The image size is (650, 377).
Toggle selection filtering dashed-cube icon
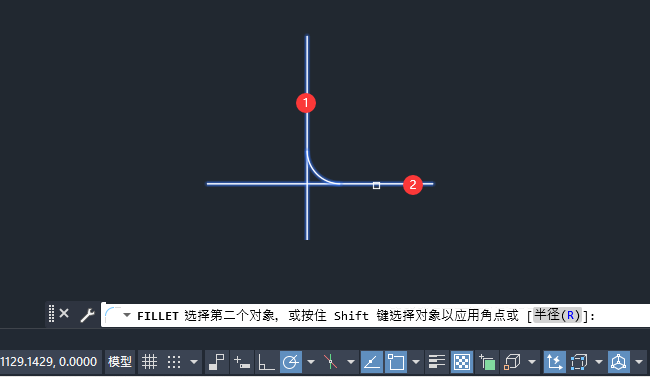point(579,362)
